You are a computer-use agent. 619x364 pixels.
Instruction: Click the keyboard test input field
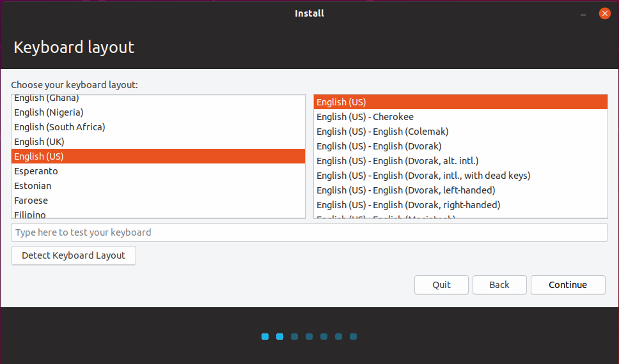click(x=309, y=232)
